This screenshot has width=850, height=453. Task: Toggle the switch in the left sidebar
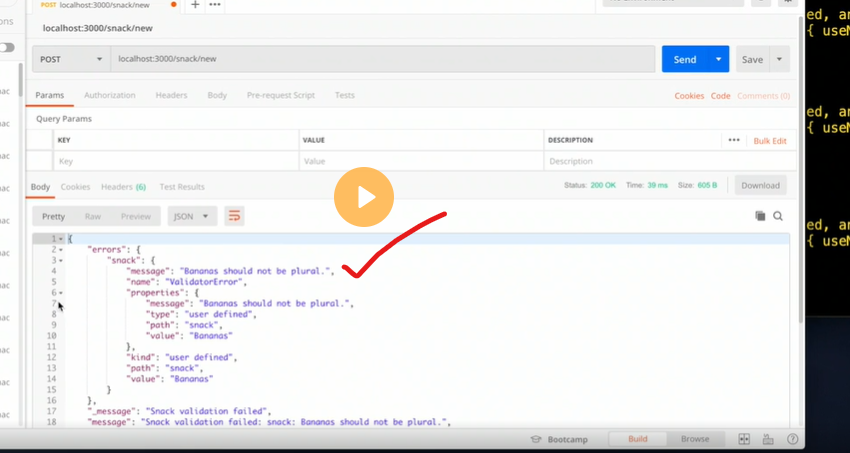[7, 47]
